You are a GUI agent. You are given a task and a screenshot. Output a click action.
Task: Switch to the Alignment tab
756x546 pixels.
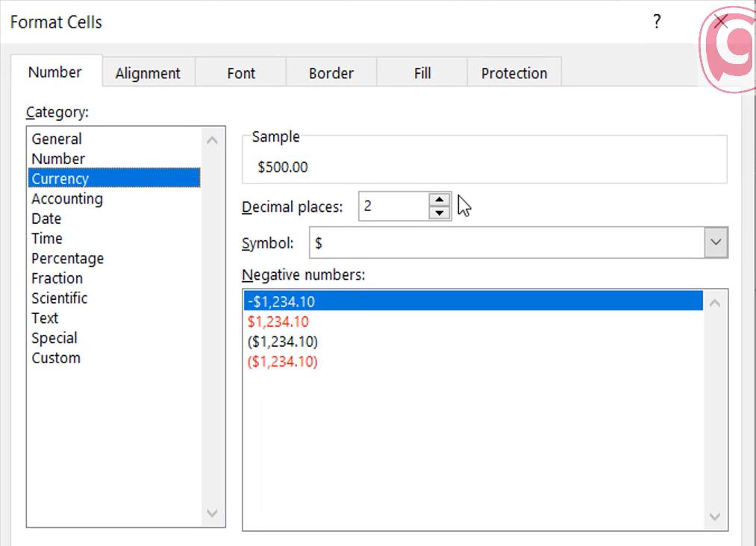click(148, 72)
